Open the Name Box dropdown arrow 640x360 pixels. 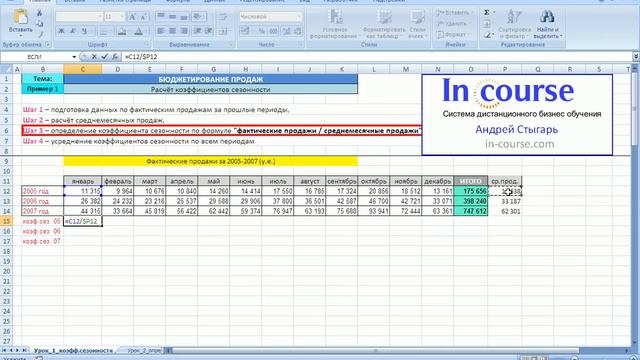point(74,57)
